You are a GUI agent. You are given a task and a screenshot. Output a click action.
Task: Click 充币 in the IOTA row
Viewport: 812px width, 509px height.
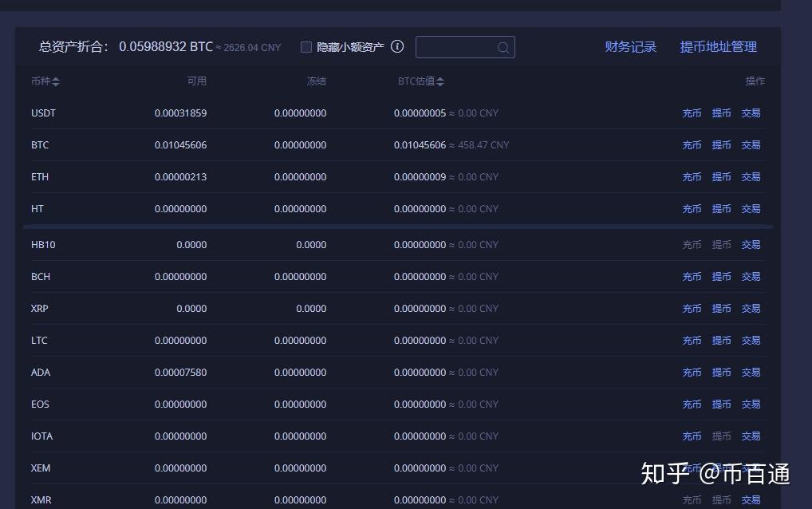(x=692, y=436)
